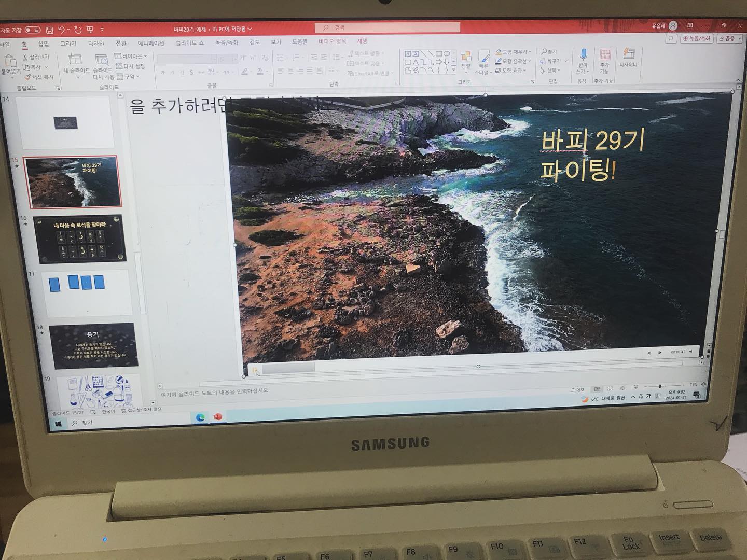Open the 도형 채우기 shape fill dropdown
The height and width of the screenshot is (560, 747).
[513, 52]
